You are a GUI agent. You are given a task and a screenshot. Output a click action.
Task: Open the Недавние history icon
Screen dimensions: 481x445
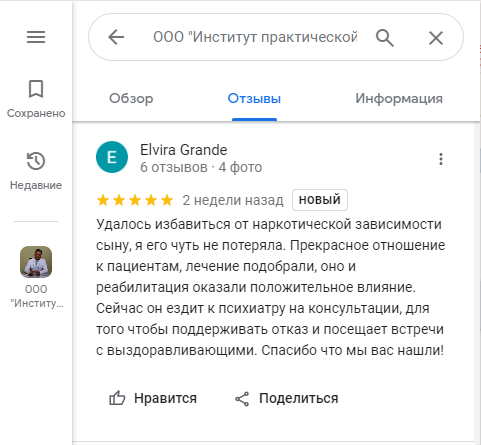[x=36, y=161]
